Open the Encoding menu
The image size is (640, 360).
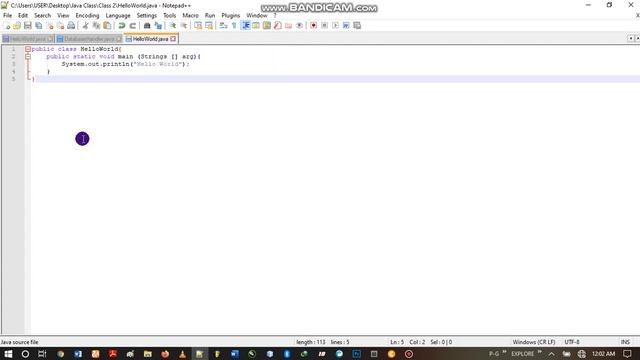point(87,16)
